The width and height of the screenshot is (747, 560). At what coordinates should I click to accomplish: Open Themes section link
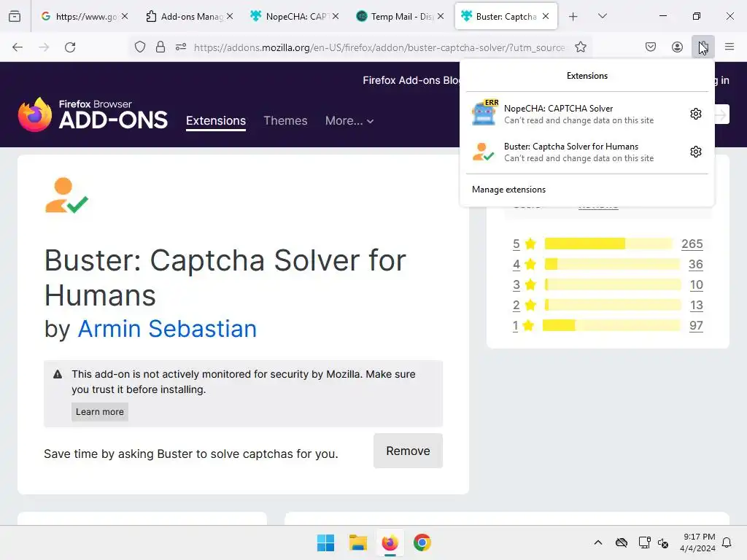coord(285,120)
